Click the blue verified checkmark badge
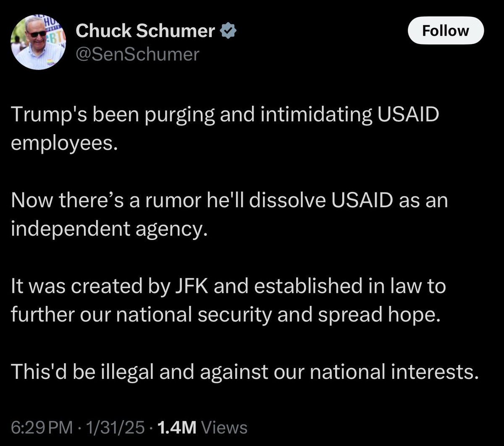This screenshot has width=504, height=446. 228,31
